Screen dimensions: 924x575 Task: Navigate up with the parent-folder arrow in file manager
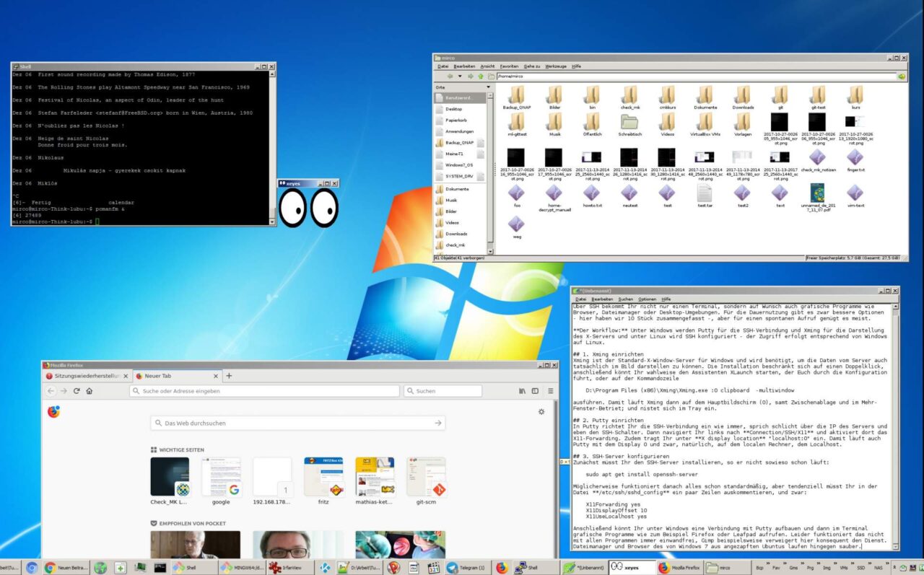pyautogui.click(x=479, y=76)
